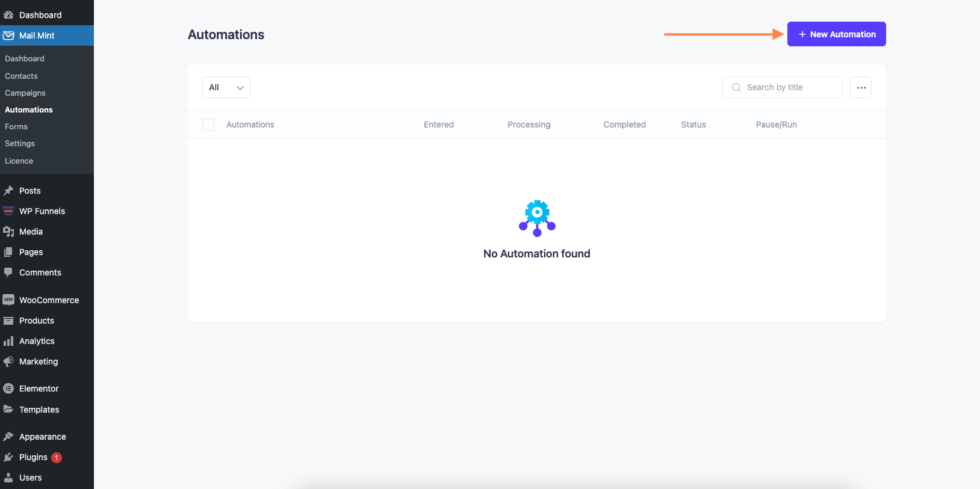Click the Status column header
Viewport: 980px width, 489px height.
(x=693, y=125)
